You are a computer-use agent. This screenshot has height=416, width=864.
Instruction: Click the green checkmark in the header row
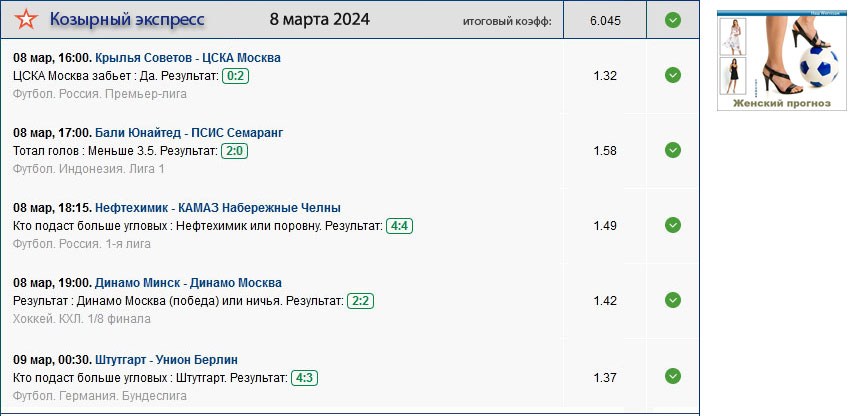click(x=673, y=20)
